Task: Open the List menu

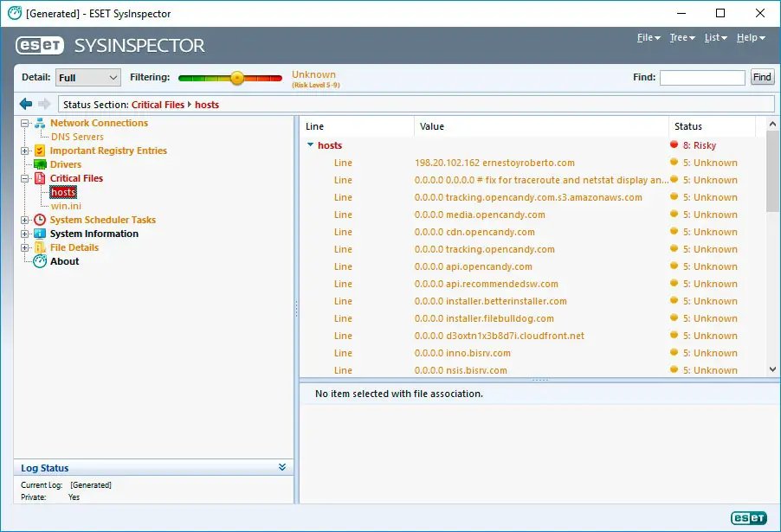Action: coord(716,38)
